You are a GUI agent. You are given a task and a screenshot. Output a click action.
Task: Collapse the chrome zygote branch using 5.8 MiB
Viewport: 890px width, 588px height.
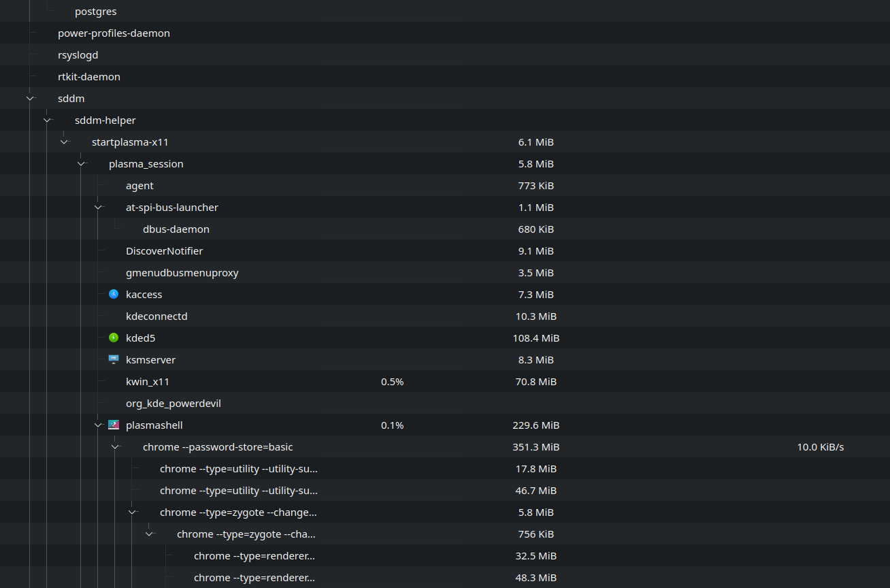[132, 512]
